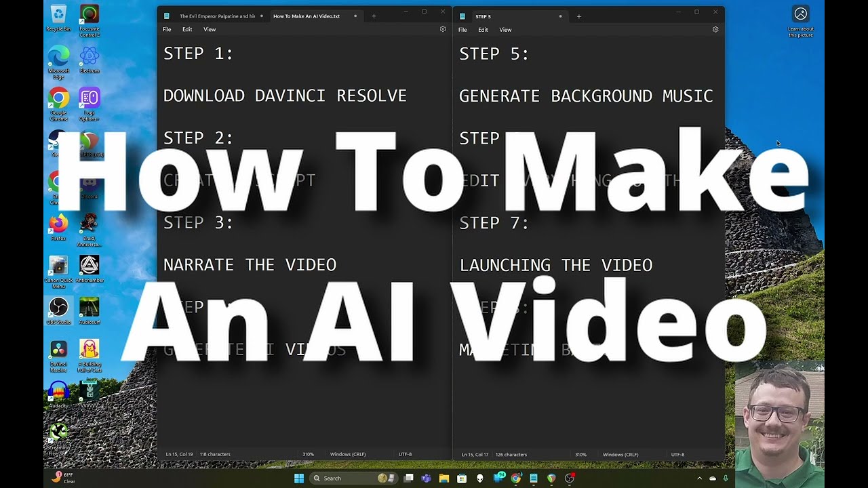
Task: Click the 'GENERATE BACKGROUND MUSIC' line
Action: (x=586, y=96)
